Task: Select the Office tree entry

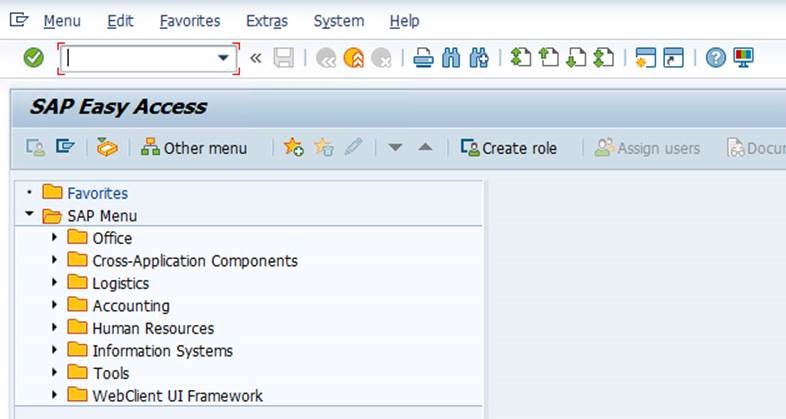Action: point(112,238)
